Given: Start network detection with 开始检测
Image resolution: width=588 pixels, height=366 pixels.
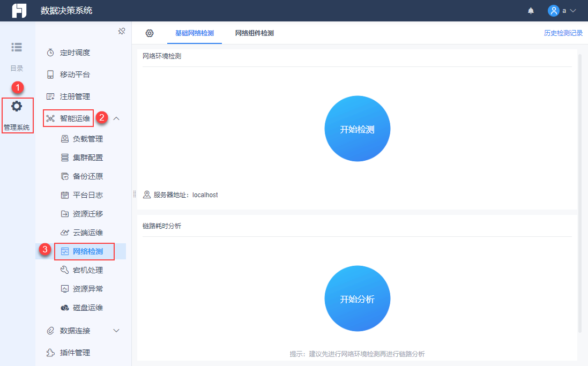Looking at the screenshot, I should click(358, 129).
